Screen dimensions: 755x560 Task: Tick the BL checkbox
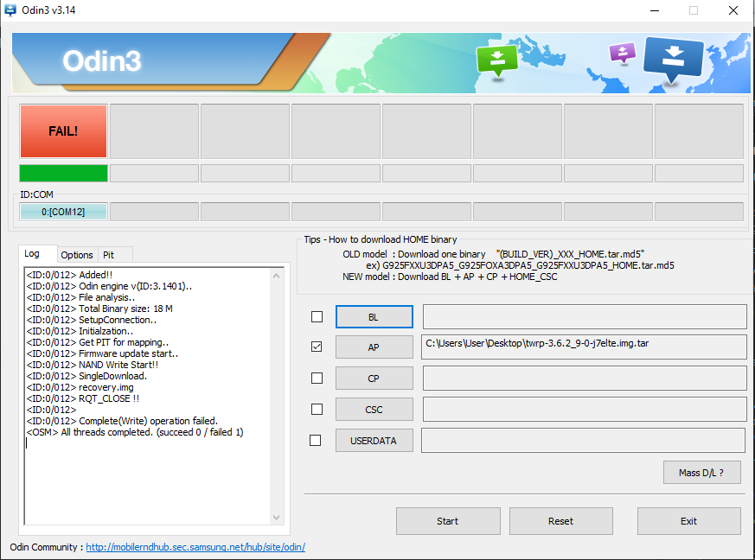317,317
